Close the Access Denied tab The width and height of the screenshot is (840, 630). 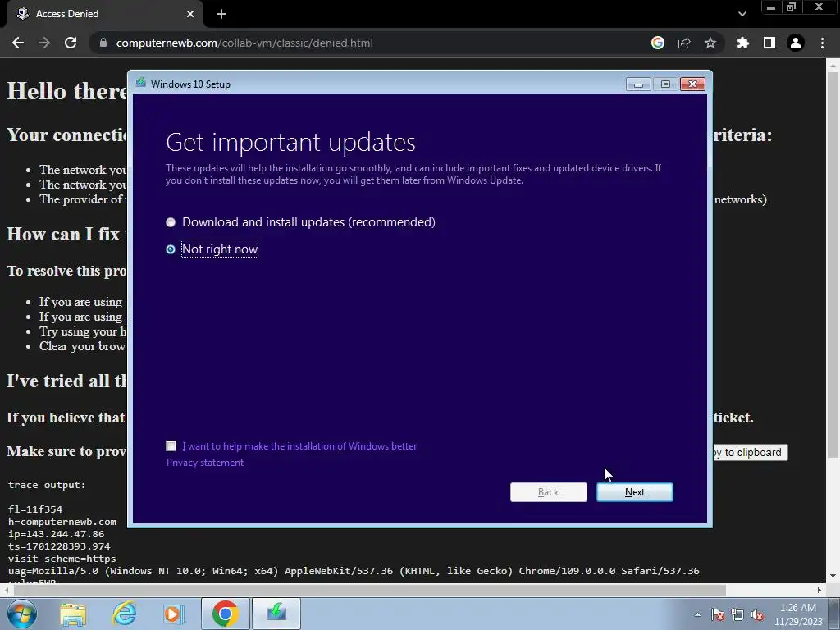[x=190, y=14]
